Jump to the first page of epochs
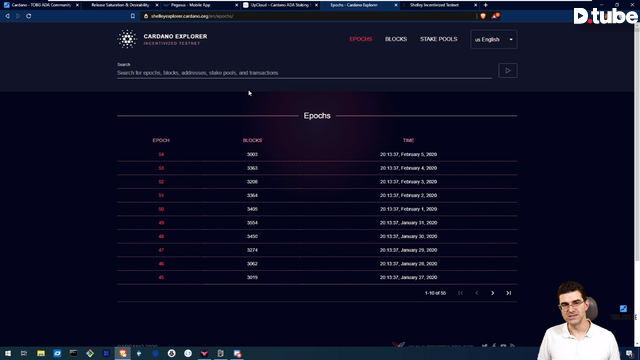Screen dimensions: 640x360 point(460,293)
